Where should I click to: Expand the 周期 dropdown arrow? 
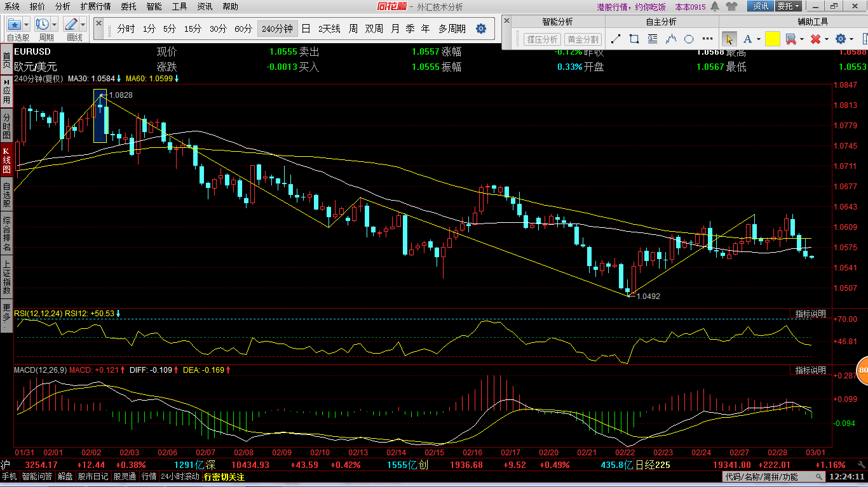click(55, 25)
